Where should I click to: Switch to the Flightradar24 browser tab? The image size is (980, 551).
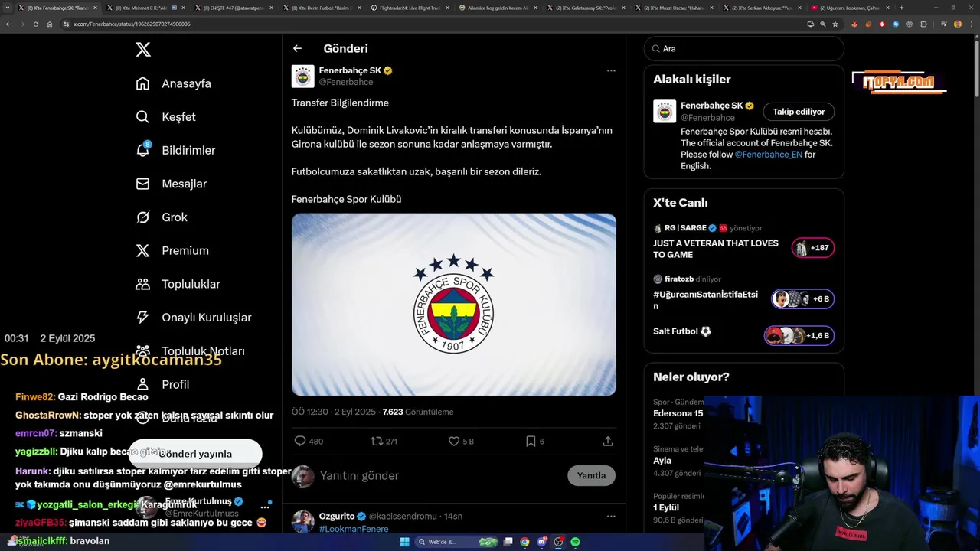410,8
